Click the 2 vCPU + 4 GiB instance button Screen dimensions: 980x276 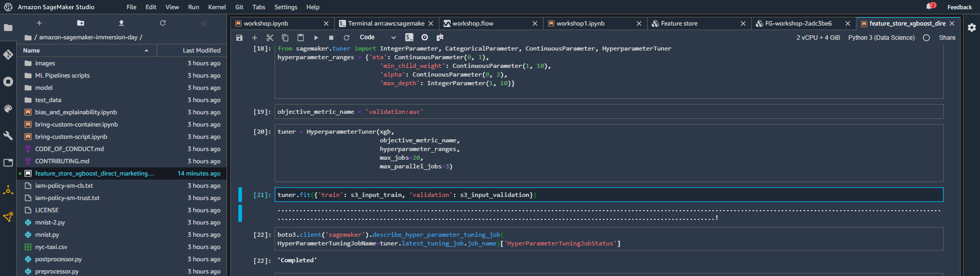pyautogui.click(x=818, y=38)
